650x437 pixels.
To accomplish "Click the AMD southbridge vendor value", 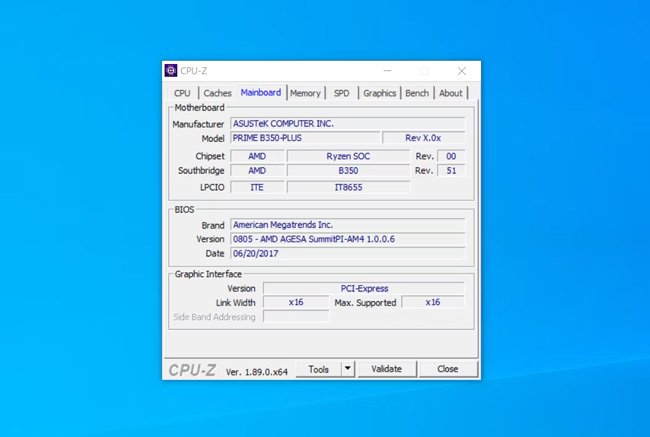I will 257,171.
